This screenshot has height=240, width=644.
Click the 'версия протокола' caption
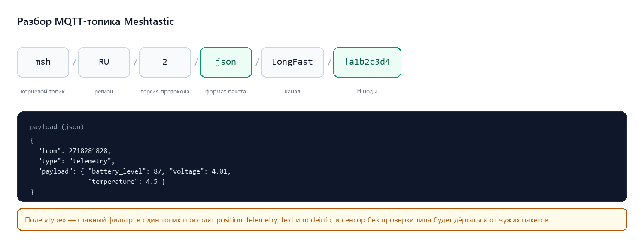point(165,92)
